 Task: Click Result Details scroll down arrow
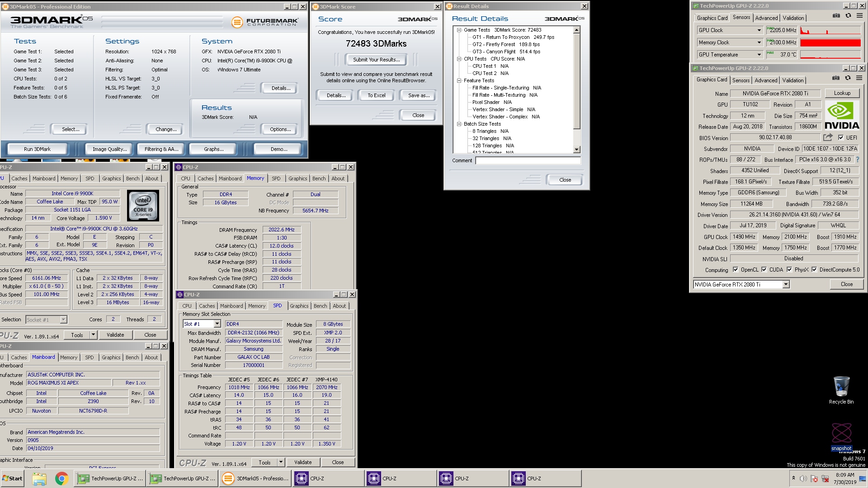pos(576,150)
